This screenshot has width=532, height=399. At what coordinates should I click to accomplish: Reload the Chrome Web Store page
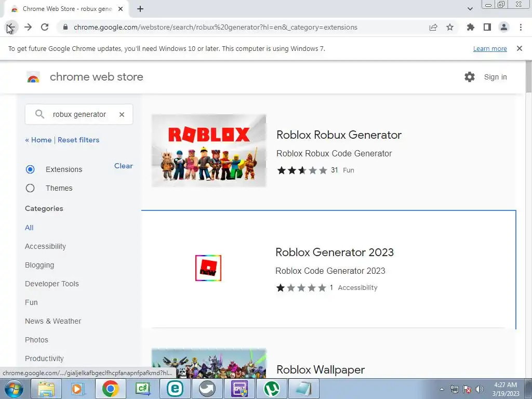point(45,27)
